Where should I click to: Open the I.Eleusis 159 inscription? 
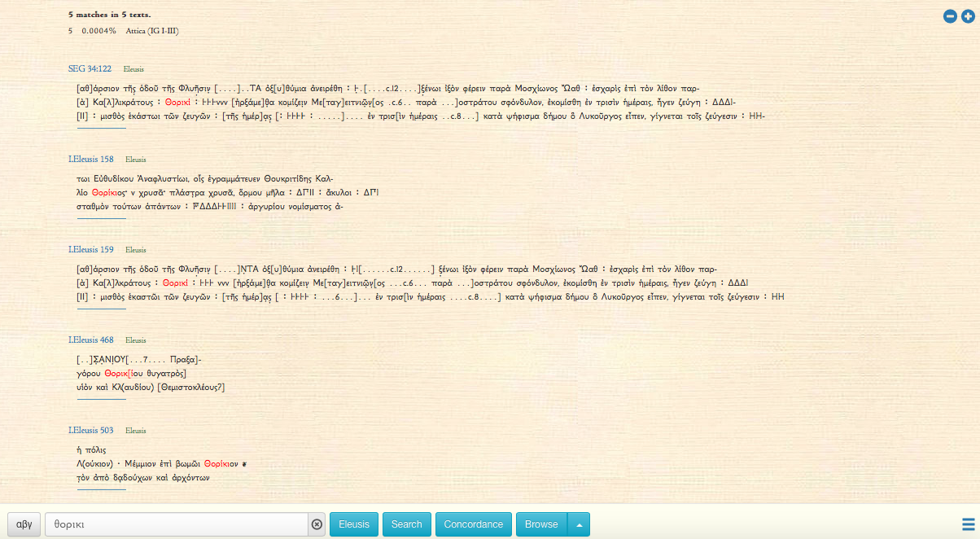click(91, 249)
